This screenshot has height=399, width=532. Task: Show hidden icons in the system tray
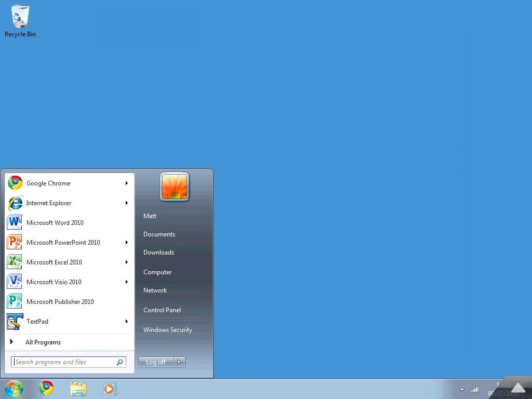(462, 389)
